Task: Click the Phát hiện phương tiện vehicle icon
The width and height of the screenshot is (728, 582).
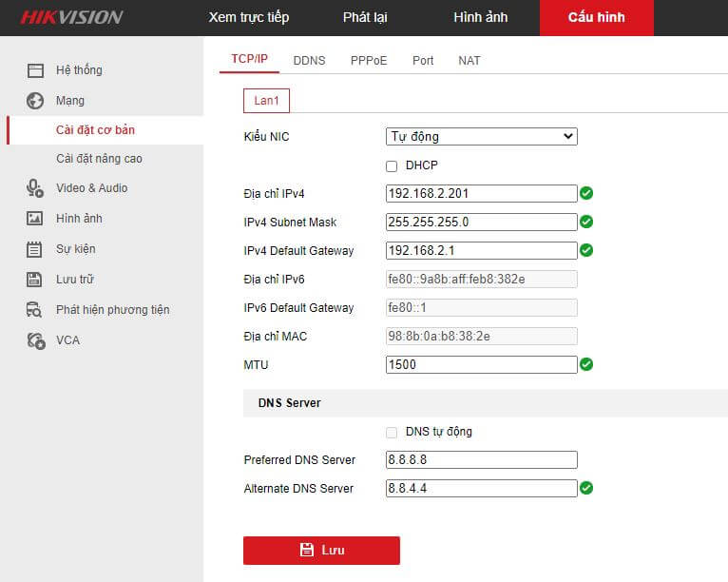Action: (x=34, y=310)
